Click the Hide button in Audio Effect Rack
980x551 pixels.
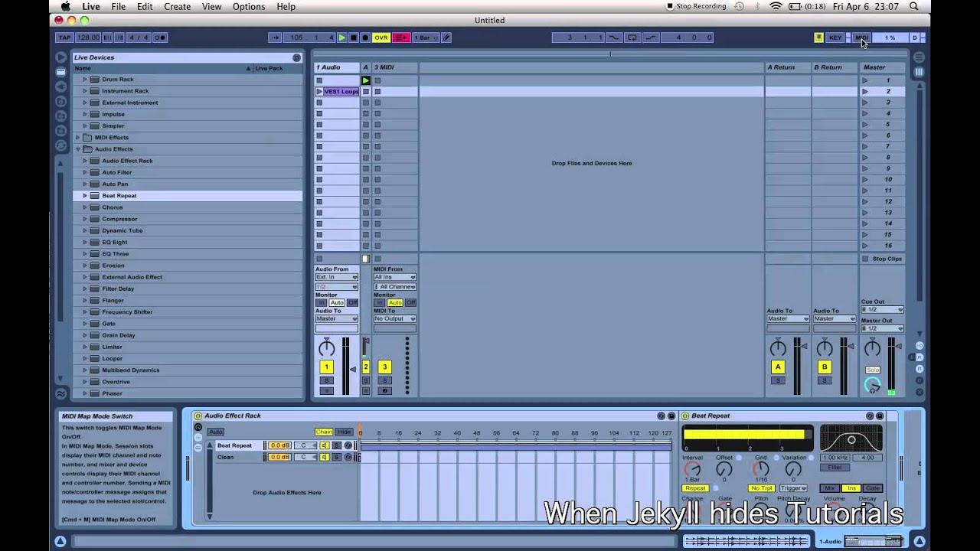point(344,432)
